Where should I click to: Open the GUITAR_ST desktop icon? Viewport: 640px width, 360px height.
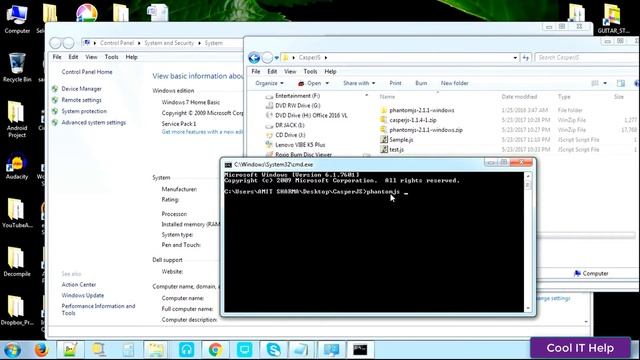coord(613,18)
